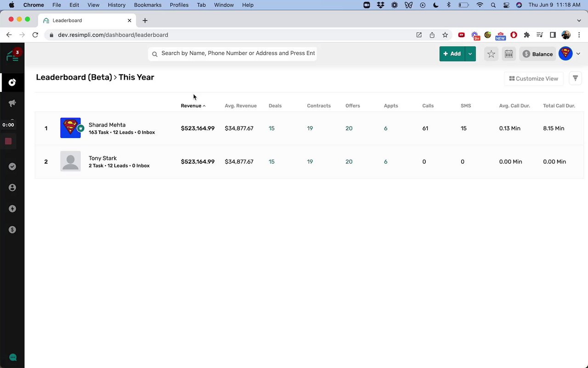Click Sharad Mehta's Superman avatar thumbnail

point(70,128)
